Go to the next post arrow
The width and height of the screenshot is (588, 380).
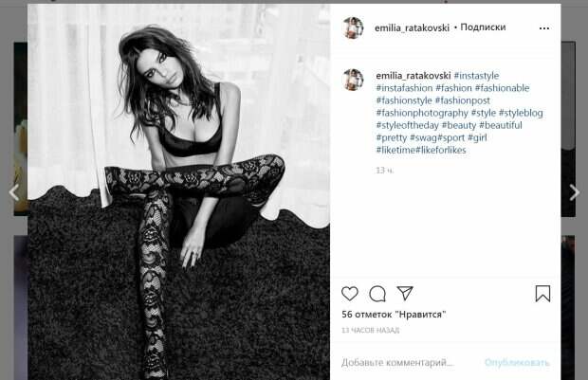574,192
